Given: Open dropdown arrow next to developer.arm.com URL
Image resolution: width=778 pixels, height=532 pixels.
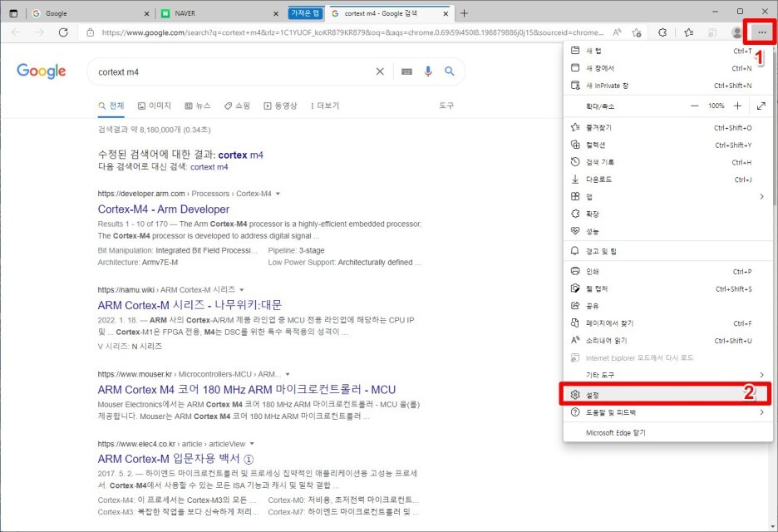Looking at the screenshot, I should tap(278, 194).
